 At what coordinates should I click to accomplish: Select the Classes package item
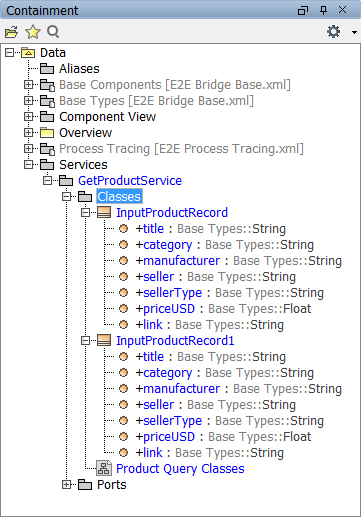pyautogui.click(x=119, y=196)
